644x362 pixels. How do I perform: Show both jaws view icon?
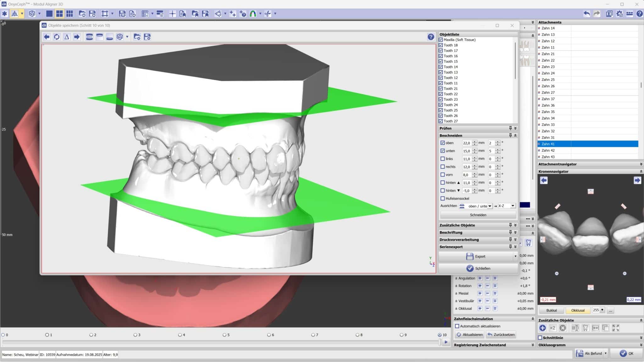coord(89,37)
